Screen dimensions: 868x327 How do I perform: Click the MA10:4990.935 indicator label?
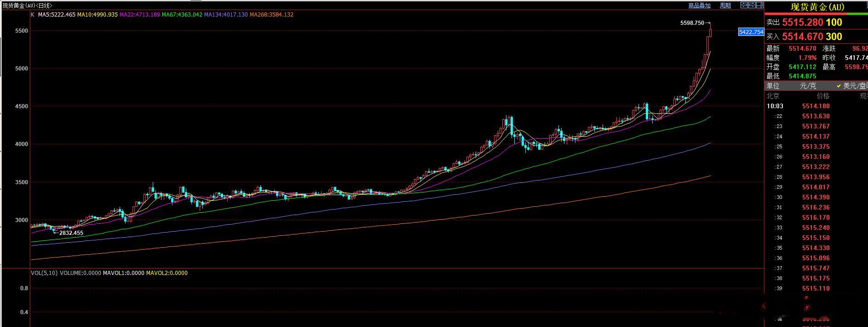pos(98,15)
